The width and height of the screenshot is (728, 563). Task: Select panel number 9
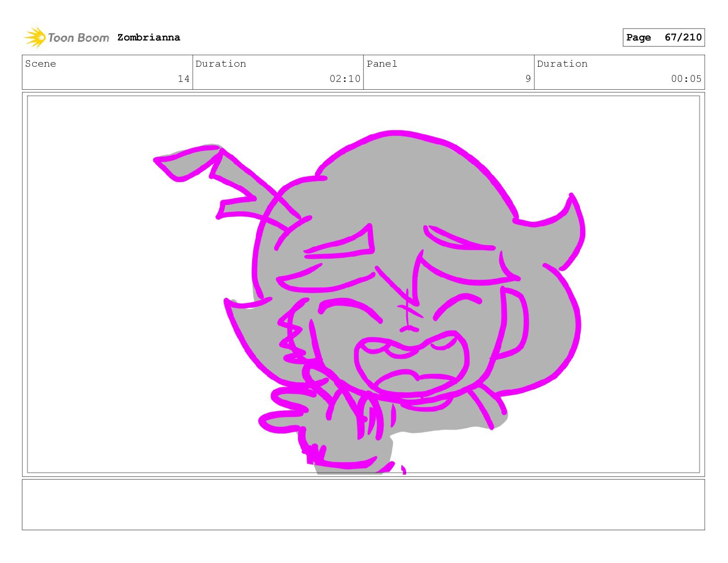pos(528,79)
